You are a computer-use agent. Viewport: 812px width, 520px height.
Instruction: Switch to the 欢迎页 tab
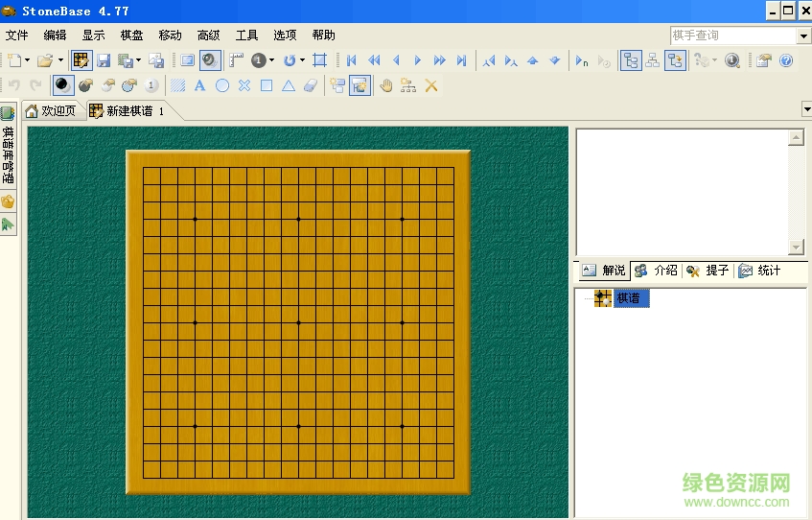point(50,110)
